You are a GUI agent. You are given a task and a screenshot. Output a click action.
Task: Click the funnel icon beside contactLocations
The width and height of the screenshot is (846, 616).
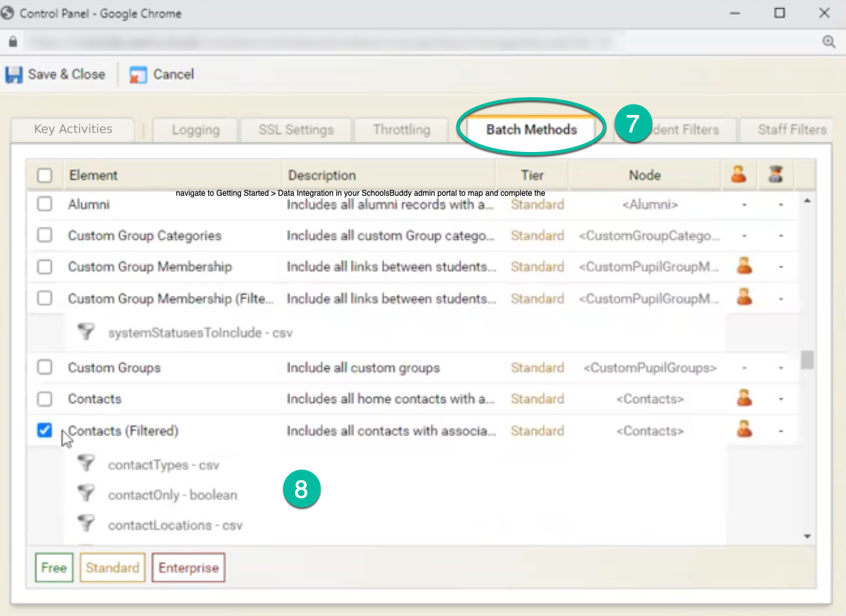(x=86, y=523)
